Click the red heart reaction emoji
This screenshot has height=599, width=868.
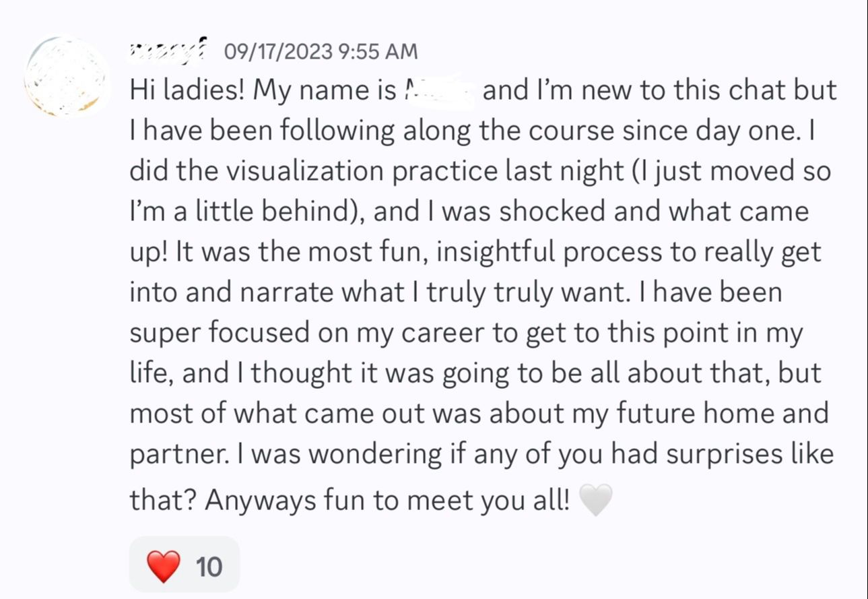164,566
